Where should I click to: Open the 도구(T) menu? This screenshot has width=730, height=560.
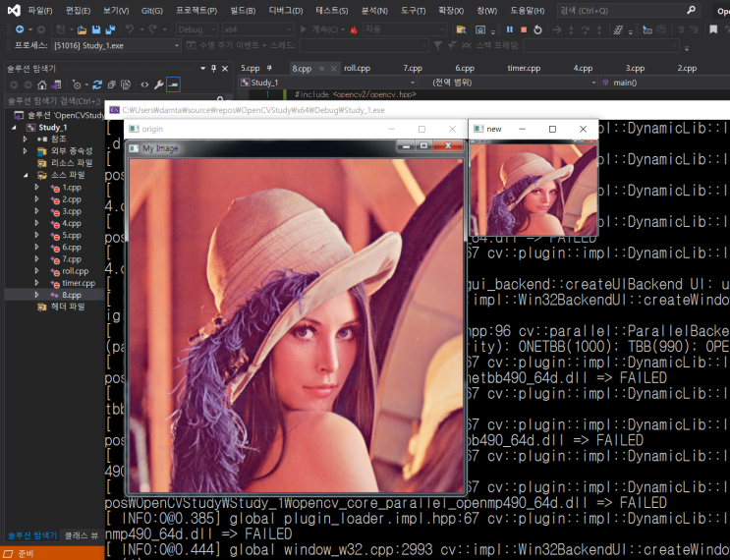click(413, 10)
